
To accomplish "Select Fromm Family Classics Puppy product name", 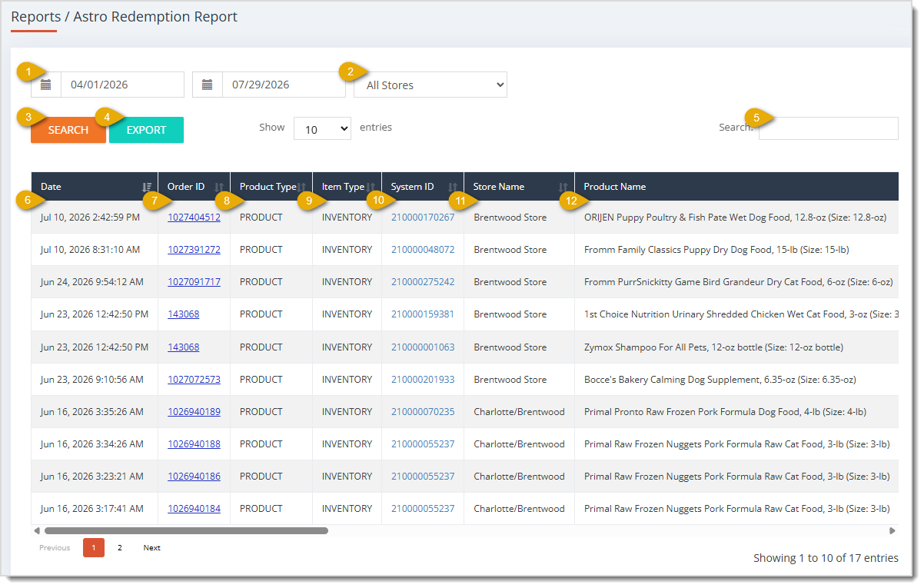I will (x=716, y=250).
